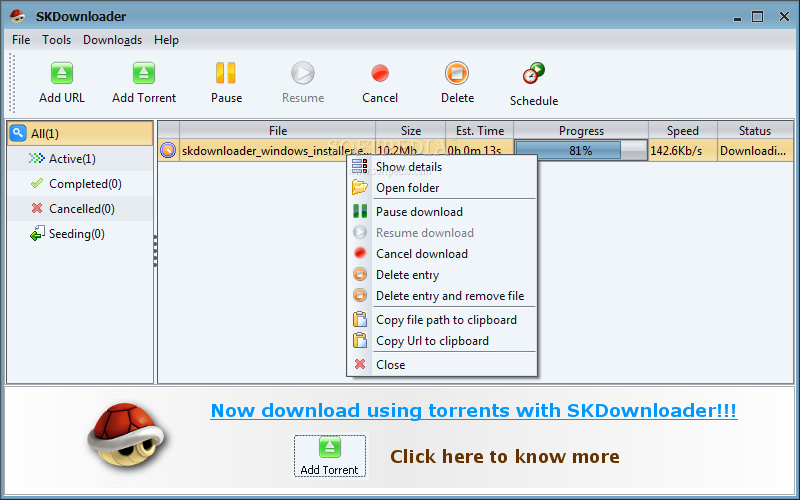Click the Add Torrent icon in the toolbar
Image resolution: width=800 pixels, height=500 pixels.
[x=144, y=73]
